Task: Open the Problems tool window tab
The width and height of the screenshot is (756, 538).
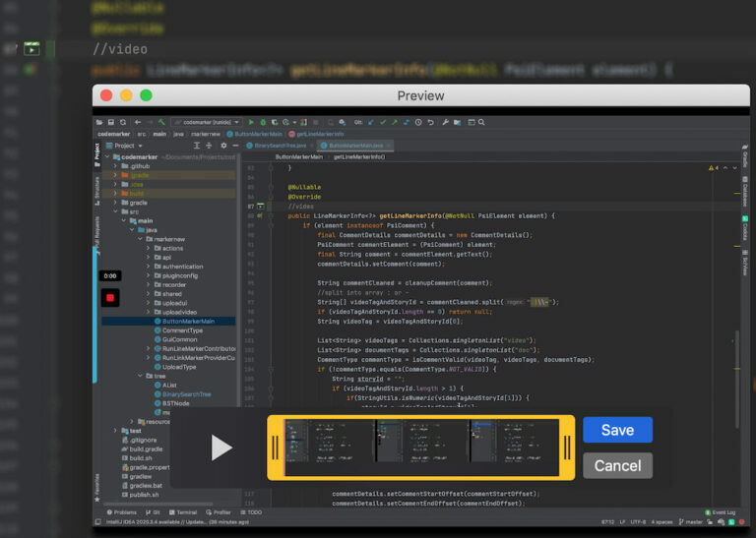Action: (121, 512)
